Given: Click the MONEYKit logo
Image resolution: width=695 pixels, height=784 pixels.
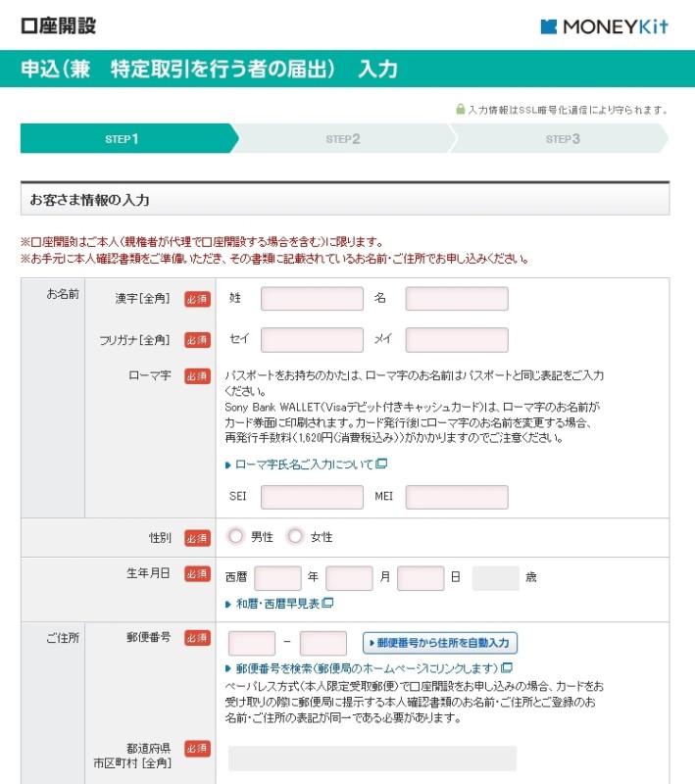Looking at the screenshot, I should pyautogui.click(x=604, y=26).
